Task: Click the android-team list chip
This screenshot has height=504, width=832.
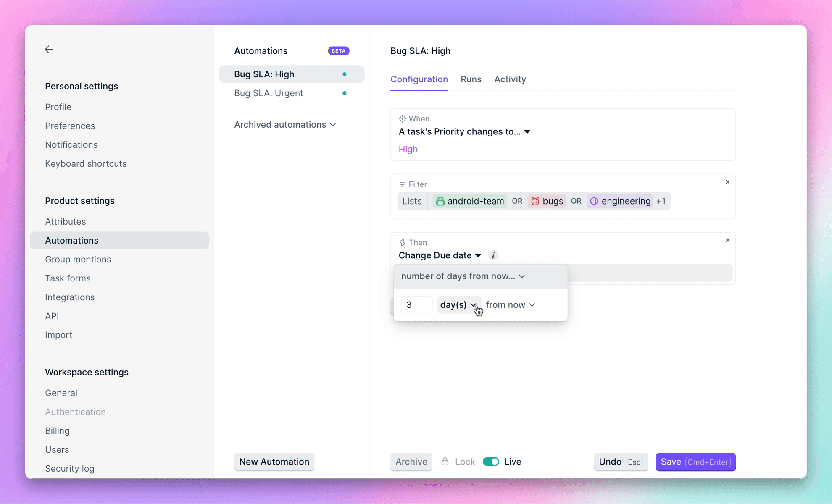Action: coord(470,201)
